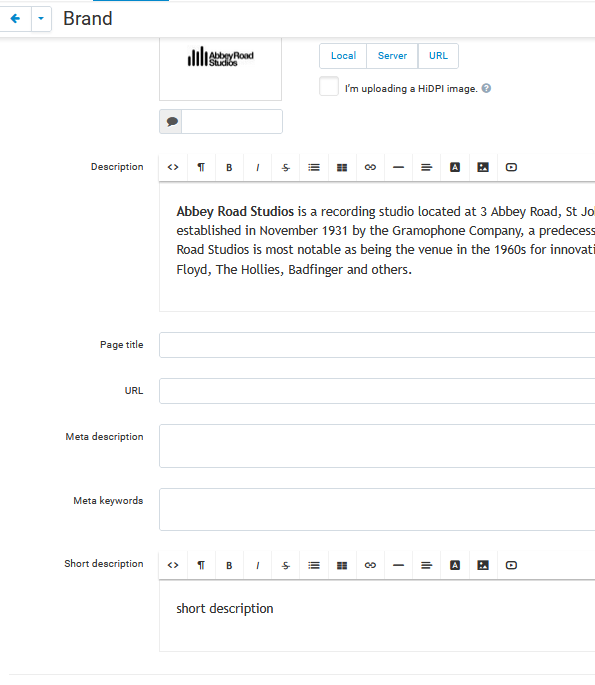Insert video in Short description toolbar

click(x=511, y=565)
